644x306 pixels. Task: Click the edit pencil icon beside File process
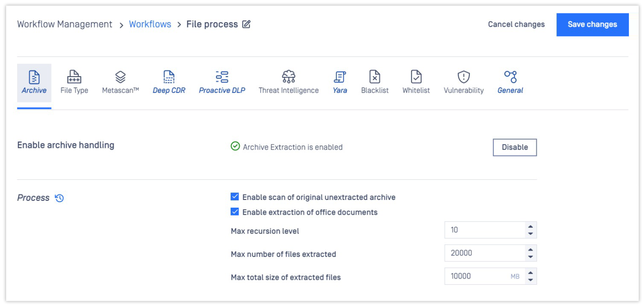click(246, 25)
